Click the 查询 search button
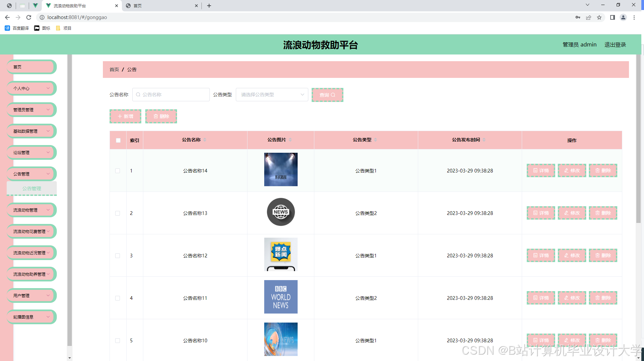The width and height of the screenshot is (644, 361). [x=327, y=95]
